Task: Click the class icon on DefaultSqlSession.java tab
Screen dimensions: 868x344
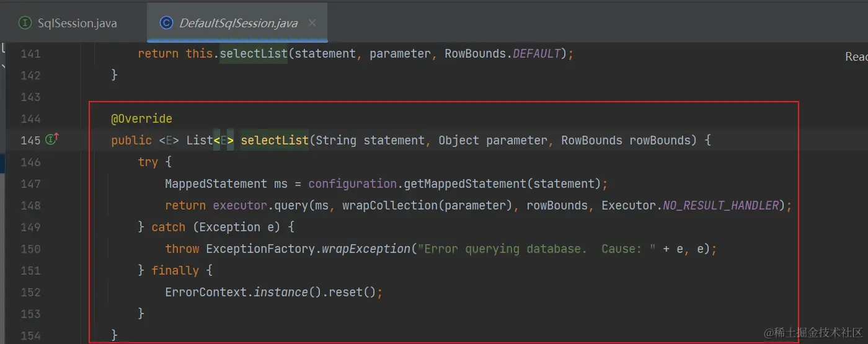Action: coord(166,24)
